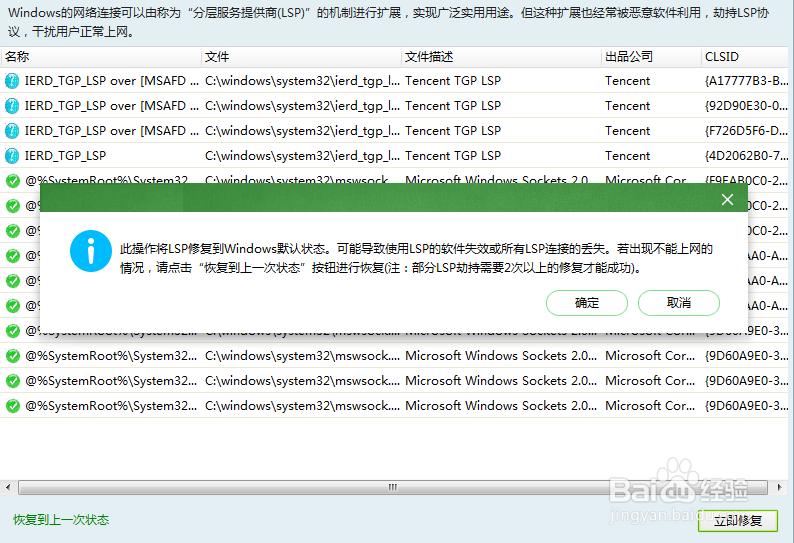Sort the list by the 名称 column header

(x=101, y=57)
